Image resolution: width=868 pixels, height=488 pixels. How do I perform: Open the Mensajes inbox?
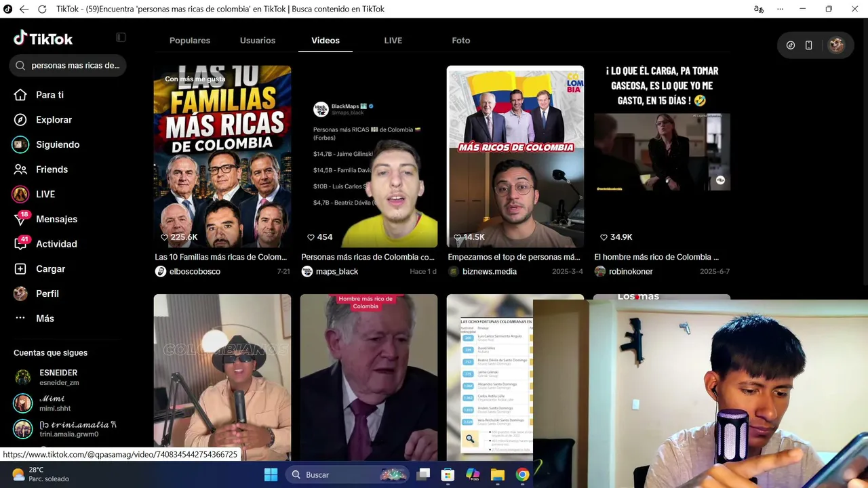[x=56, y=219]
